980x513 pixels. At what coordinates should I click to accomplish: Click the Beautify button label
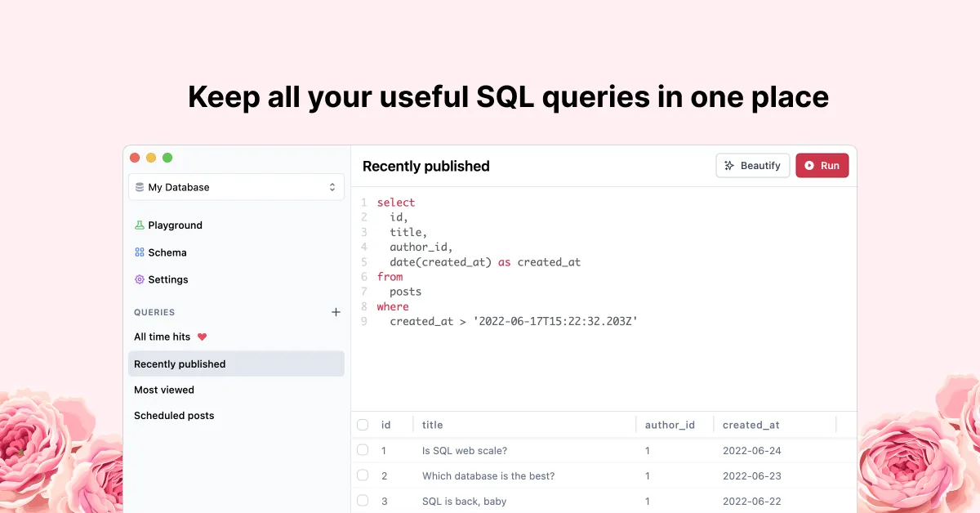click(x=760, y=166)
